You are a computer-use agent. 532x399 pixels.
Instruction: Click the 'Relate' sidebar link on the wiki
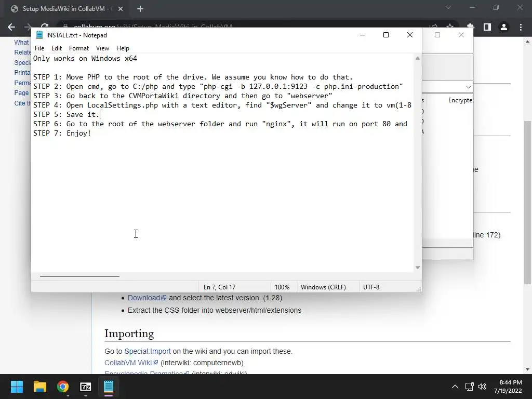[x=22, y=52]
